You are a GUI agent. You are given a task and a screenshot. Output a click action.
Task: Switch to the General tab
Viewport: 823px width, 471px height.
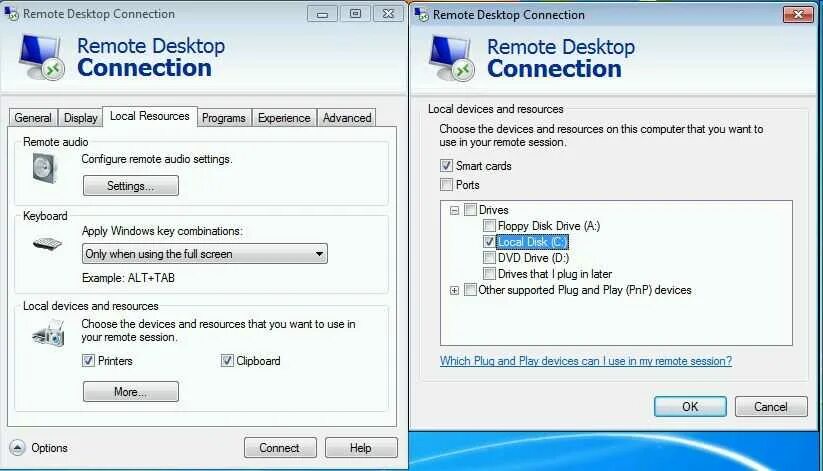point(33,118)
